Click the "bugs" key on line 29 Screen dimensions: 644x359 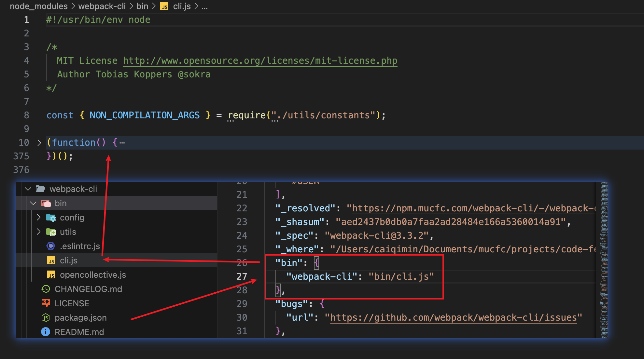click(x=292, y=304)
